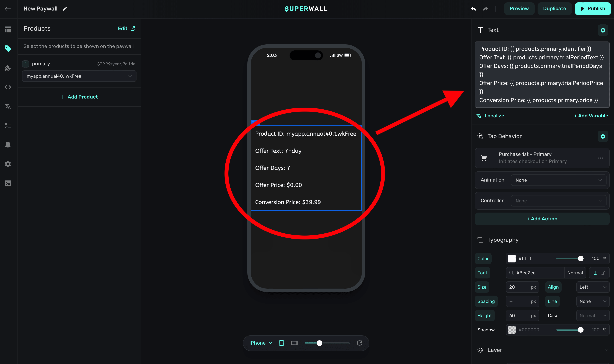Click the pencil icon to rename paywall

coord(65,9)
